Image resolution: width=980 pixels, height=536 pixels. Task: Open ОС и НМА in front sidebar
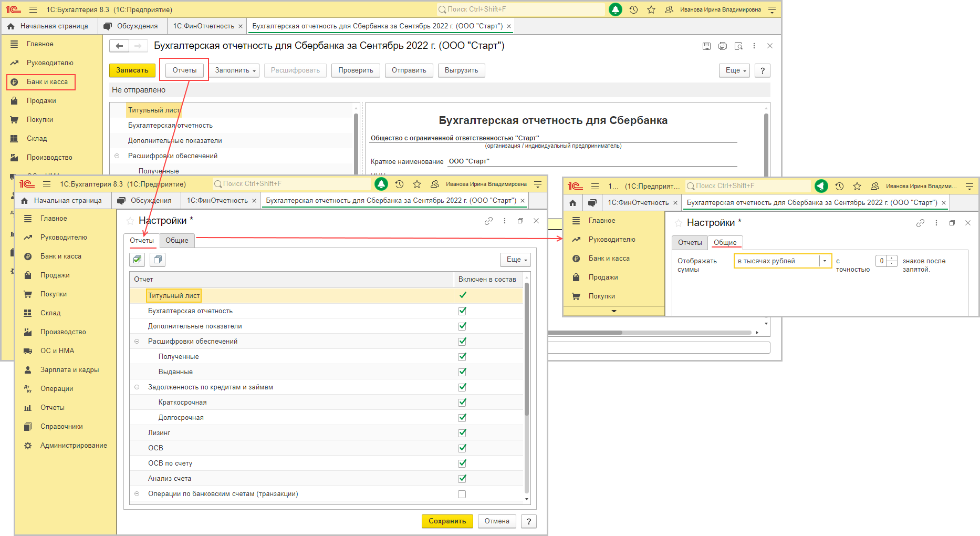[x=57, y=351]
